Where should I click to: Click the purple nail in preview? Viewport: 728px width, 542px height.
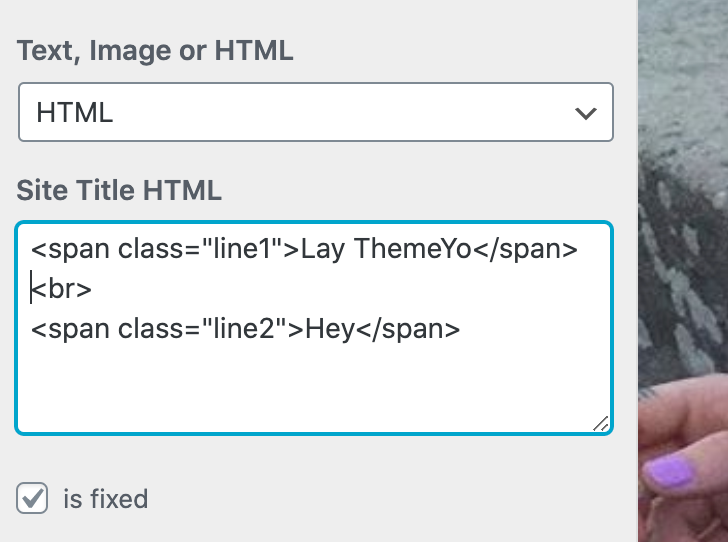674,470
